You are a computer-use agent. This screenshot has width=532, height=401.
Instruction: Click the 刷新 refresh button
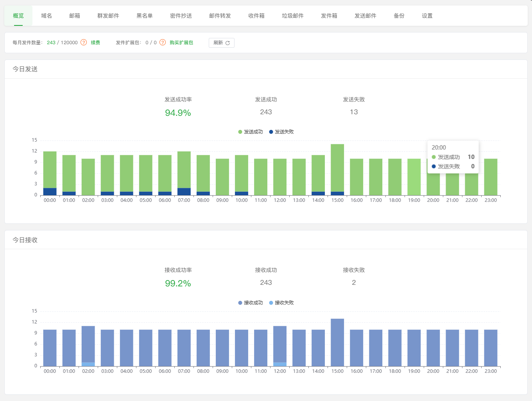tap(221, 43)
